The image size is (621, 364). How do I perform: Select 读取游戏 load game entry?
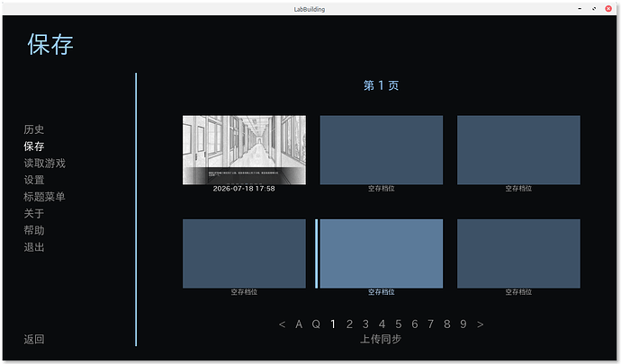(x=44, y=163)
